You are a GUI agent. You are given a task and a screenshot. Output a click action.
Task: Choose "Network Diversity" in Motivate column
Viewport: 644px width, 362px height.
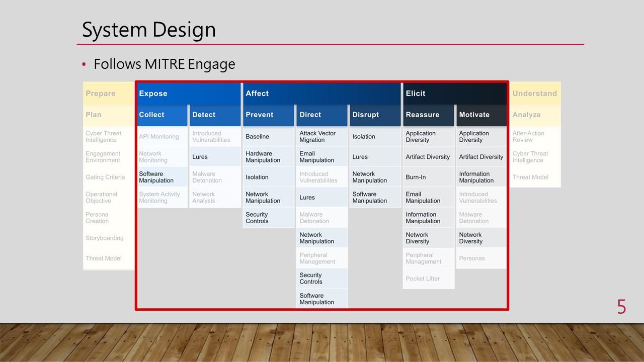click(x=481, y=238)
